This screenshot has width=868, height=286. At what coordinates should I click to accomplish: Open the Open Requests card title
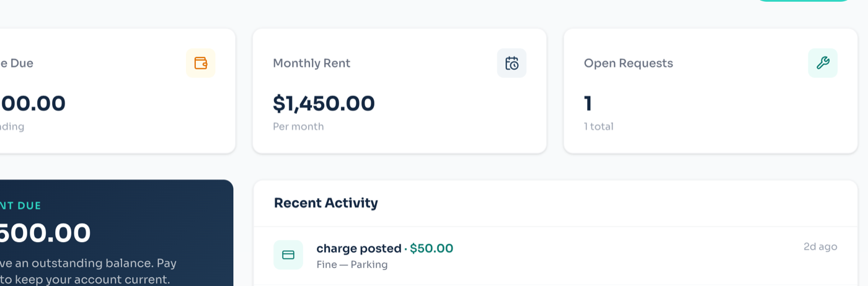tap(628, 63)
